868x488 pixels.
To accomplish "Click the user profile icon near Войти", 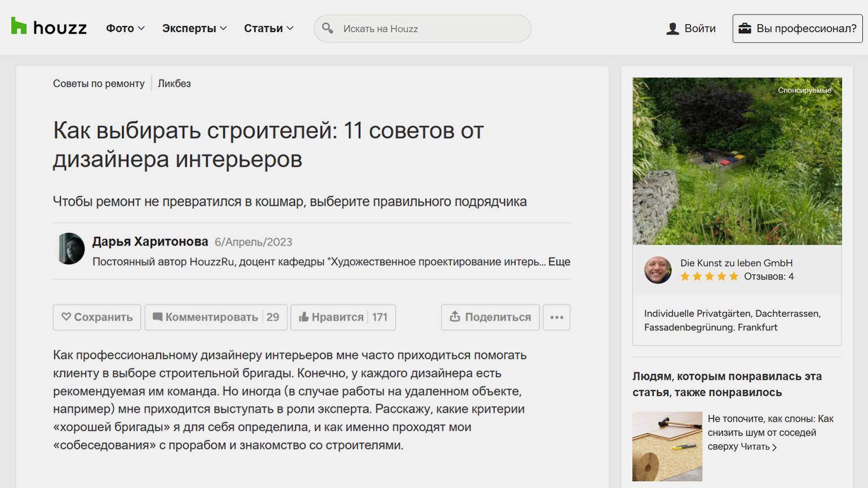I will coord(672,29).
